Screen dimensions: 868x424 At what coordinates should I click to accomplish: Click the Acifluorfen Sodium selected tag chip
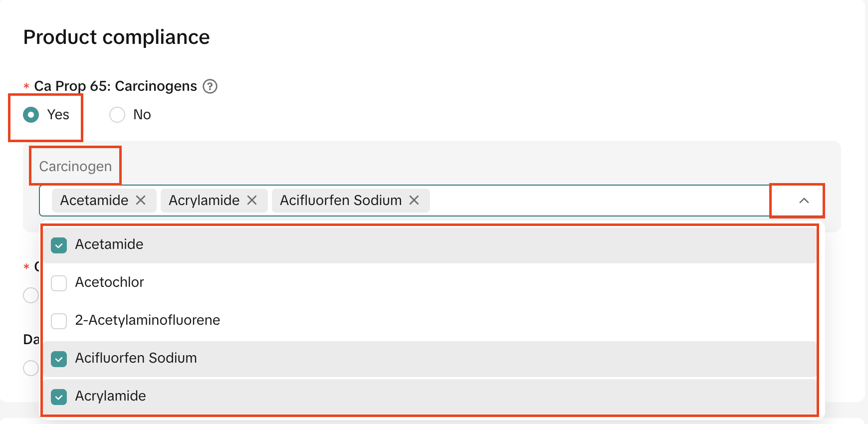coord(341,200)
